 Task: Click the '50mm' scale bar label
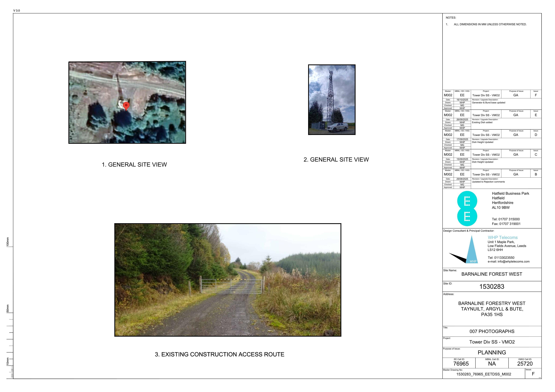tap(8, 308)
